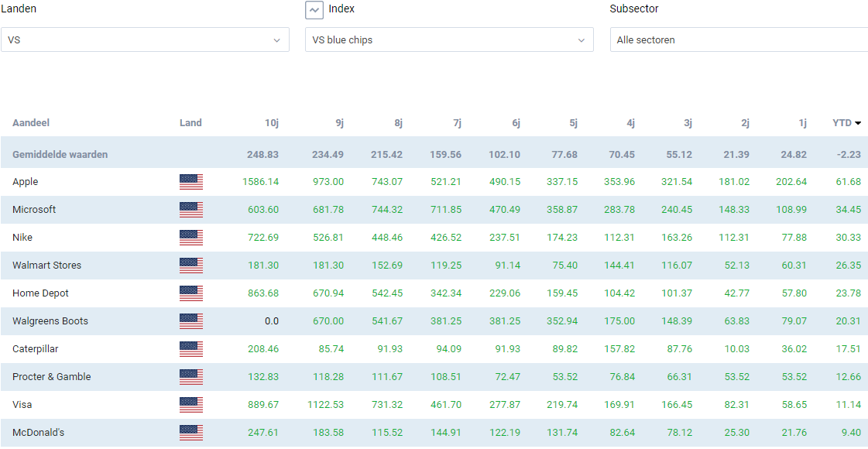The width and height of the screenshot is (868, 449).
Task: Click the US flag in Apple row
Action: click(191, 182)
